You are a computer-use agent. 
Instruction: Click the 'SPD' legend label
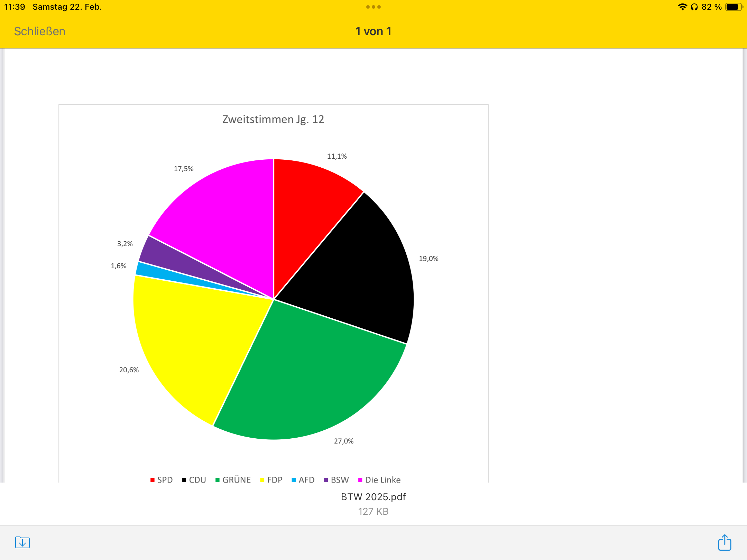(165, 479)
